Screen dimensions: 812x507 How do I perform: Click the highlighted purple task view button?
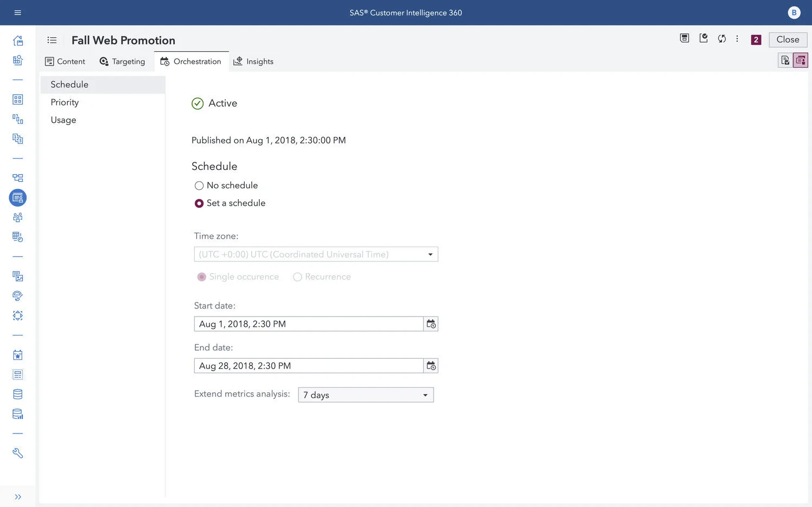[x=800, y=60]
